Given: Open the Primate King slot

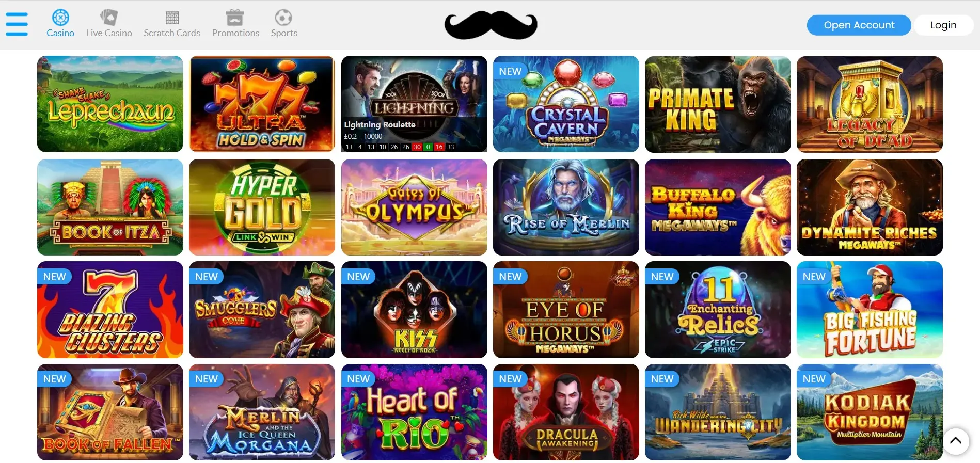Looking at the screenshot, I should click(x=718, y=104).
